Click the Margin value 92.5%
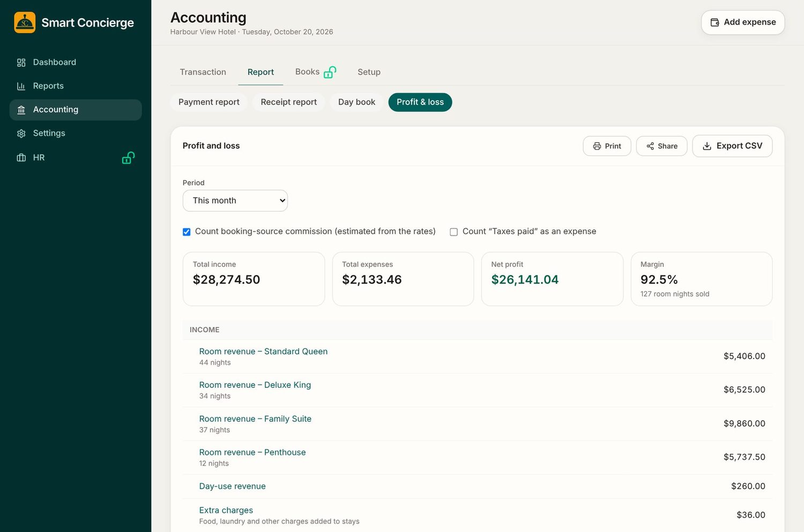This screenshot has width=804, height=532. pyautogui.click(x=659, y=280)
